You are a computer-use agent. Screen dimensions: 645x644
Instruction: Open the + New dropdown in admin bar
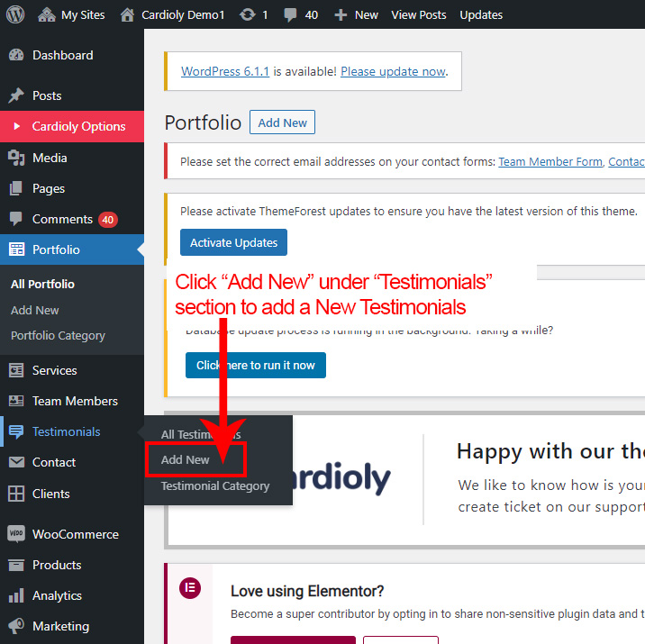tap(356, 14)
